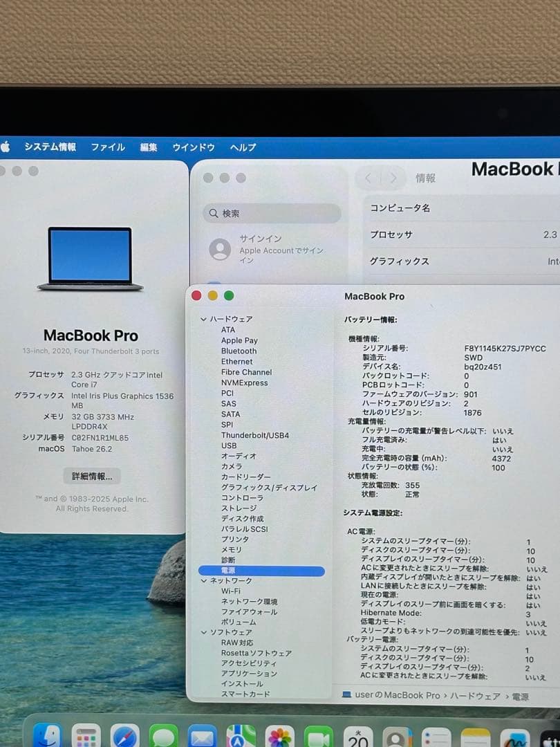Image resolution: width=560 pixels, height=747 pixels.
Task: Launch Safari from the Dock
Action: [125, 735]
